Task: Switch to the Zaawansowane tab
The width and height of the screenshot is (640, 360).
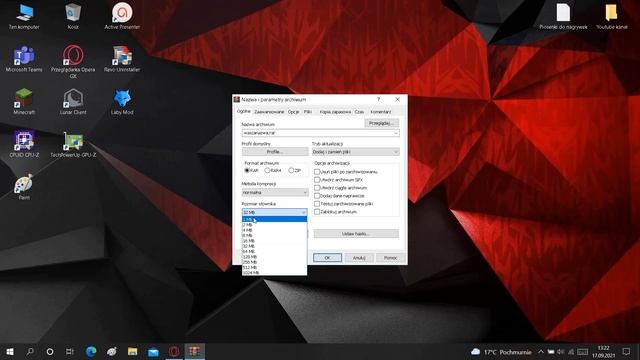Action: pos(269,112)
